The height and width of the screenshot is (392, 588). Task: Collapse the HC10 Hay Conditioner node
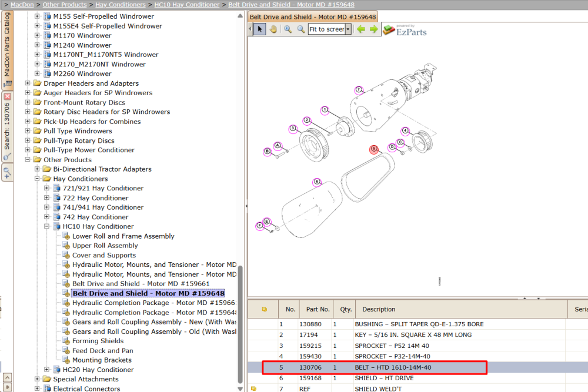click(46, 226)
